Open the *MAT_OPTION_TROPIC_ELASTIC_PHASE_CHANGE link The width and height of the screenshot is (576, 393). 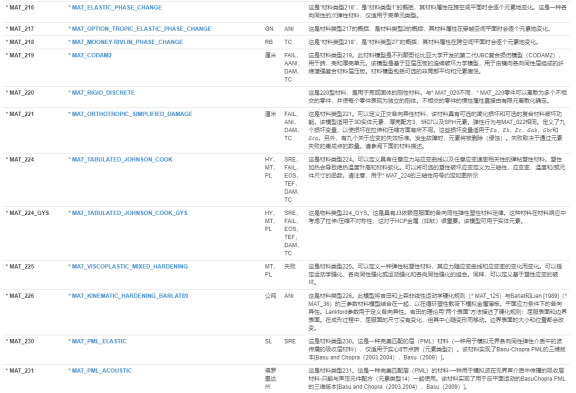pos(140,29)
